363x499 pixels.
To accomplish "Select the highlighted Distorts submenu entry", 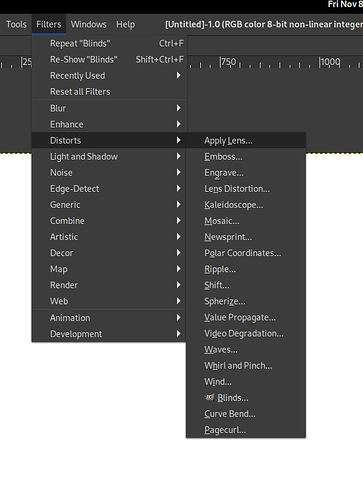I will tap(109, 140).
